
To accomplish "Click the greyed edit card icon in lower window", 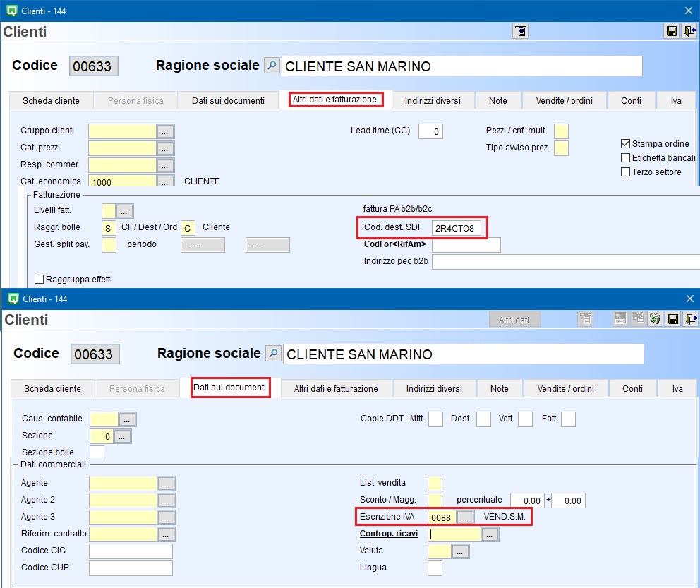I will (620, 318).
